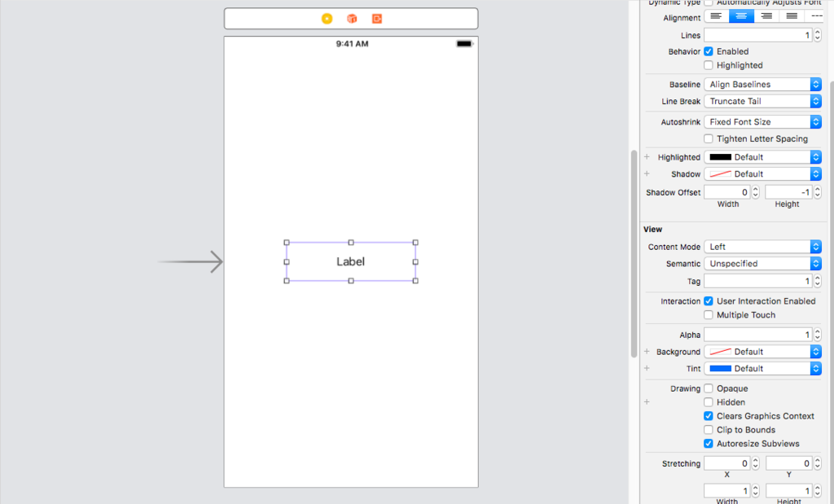The width and height of the screenshot is (834, 504).
Task: Select the yellow View Controller icon
Action: tap(327, 19)
